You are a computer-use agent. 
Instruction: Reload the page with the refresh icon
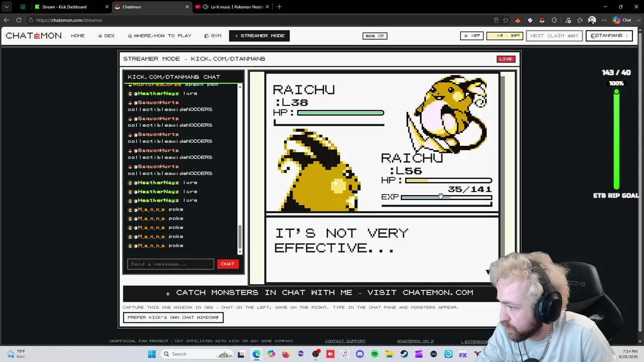tap(19, 20)
